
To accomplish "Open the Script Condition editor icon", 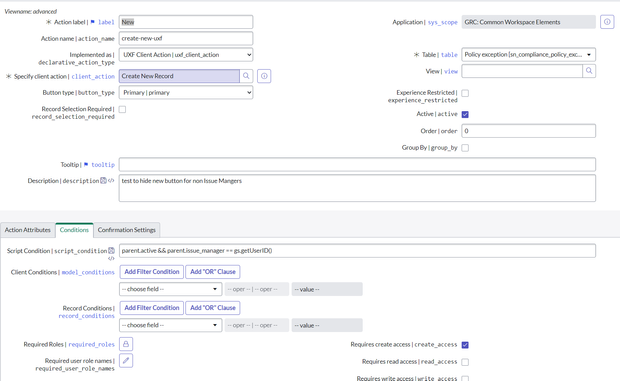I will pos(112,251).
